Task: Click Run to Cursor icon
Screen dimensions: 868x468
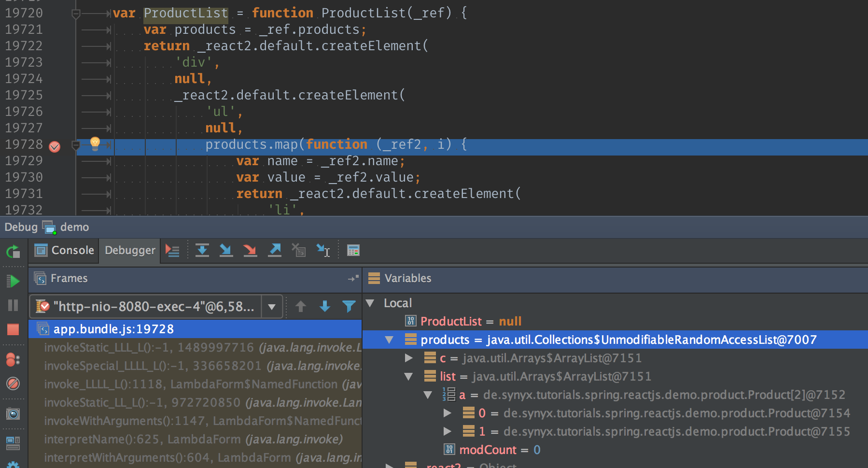Action: (323, 250)
